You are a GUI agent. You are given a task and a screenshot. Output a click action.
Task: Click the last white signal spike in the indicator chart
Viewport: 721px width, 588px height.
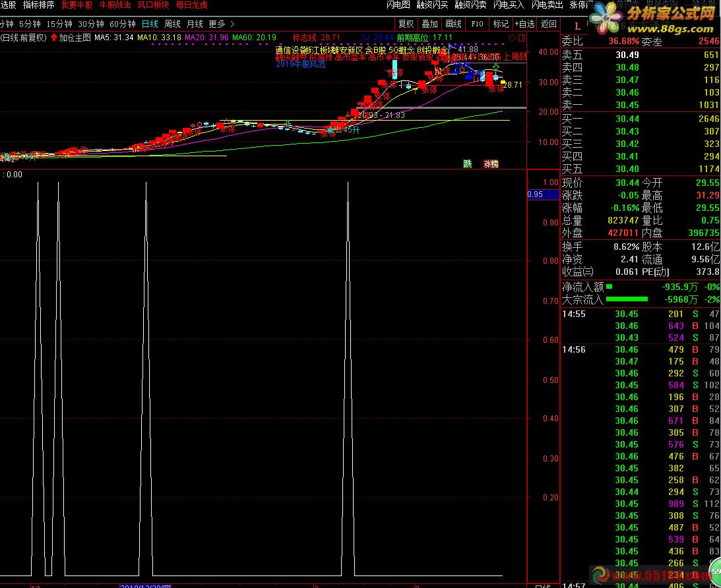point(348,378)
